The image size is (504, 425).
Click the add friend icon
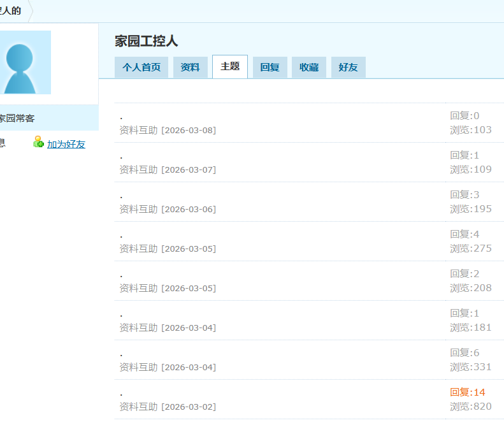pos(39,142)
